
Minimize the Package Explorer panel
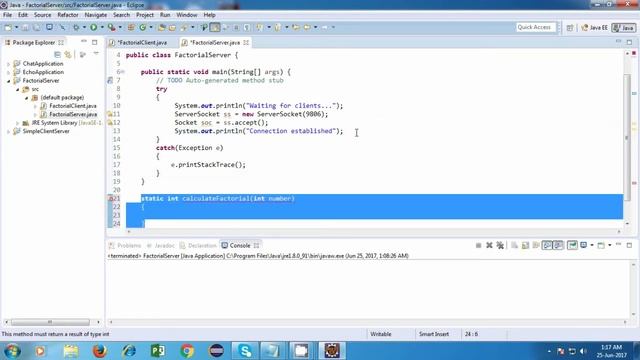click(84, 42)
